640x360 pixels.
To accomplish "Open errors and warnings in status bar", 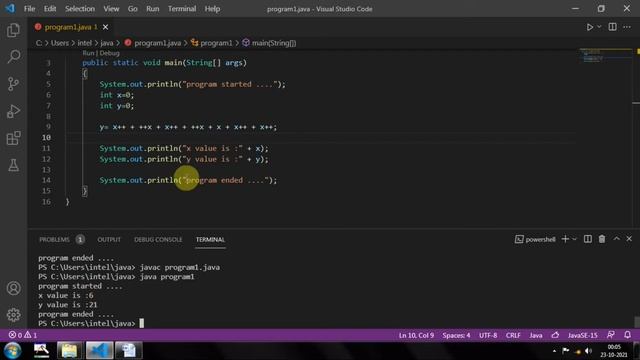I will (x=23, y=335).
